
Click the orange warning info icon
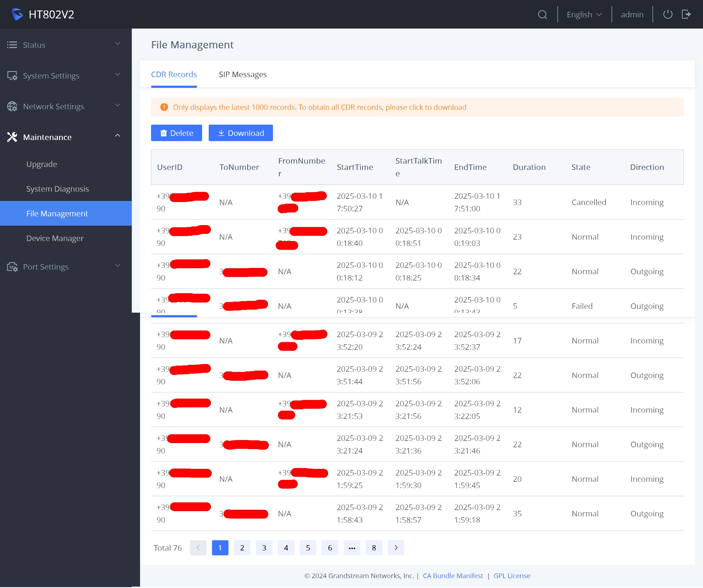(164, 107)
